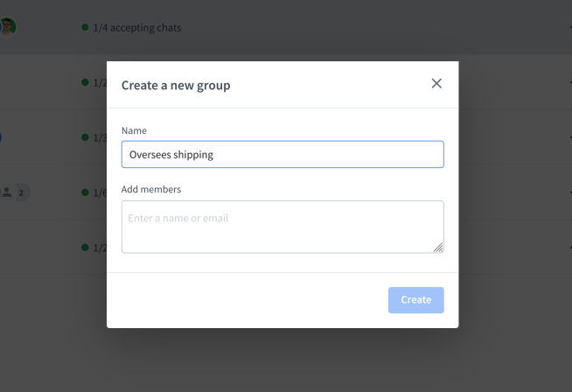Click the textarea resize grip in Add members
The height and width of the screenshot is (392, 572).
(438, 248)
